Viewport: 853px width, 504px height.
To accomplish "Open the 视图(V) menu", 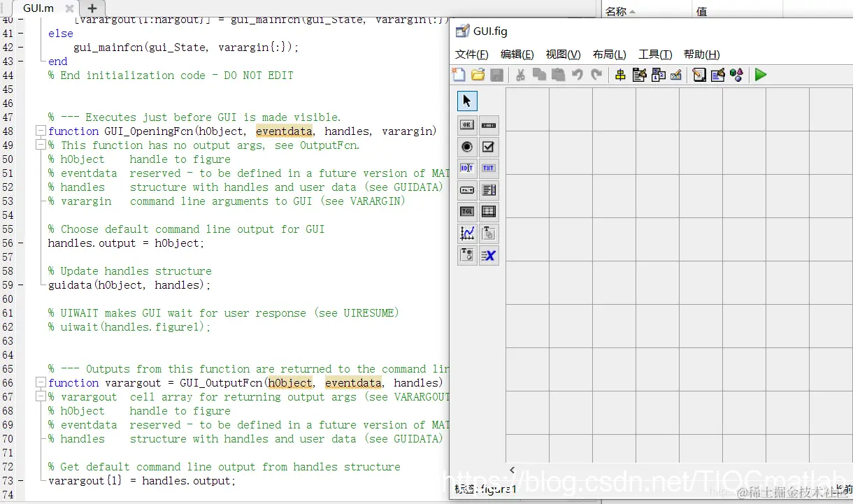I will (564, 55).
